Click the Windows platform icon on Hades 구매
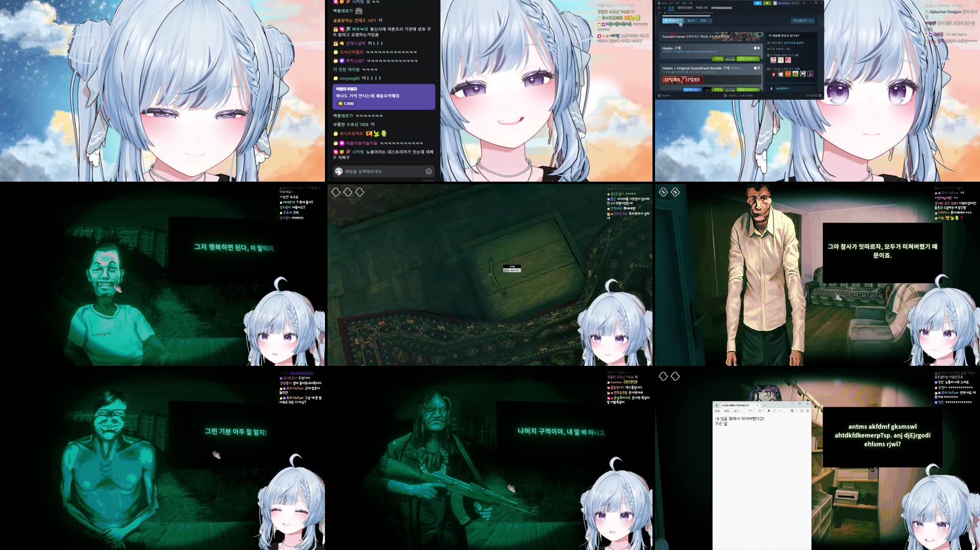The width and height of the screenshot is (980, 550). pos(755,48)
